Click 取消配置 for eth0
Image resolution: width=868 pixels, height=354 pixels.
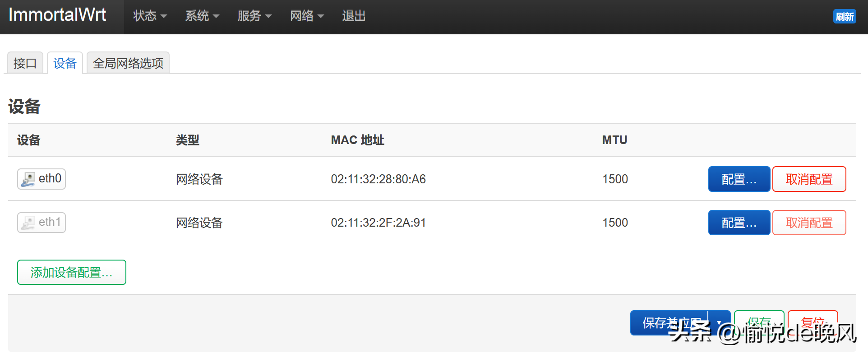click(x=809, y=179)
